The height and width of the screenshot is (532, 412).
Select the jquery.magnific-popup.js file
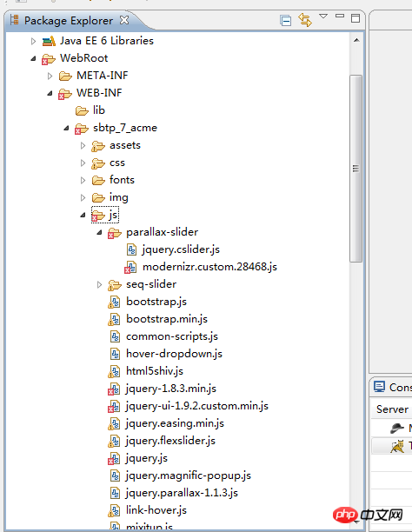pos(189,475)
